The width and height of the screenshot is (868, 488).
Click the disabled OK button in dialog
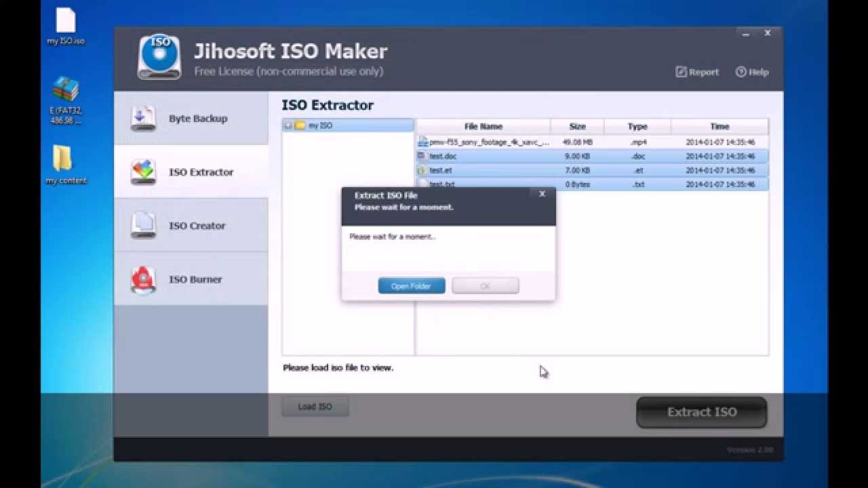click(486, 286)
